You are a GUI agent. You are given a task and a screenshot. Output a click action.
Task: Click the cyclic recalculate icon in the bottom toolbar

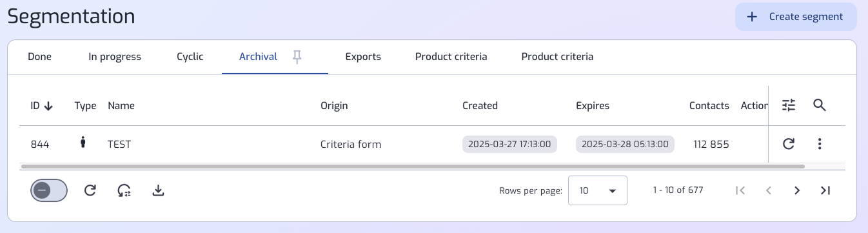pos(124,190)
